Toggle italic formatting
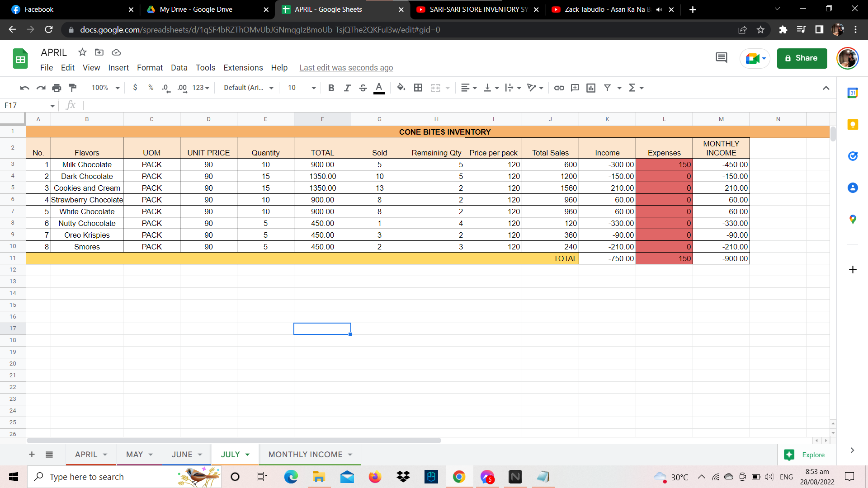 (347, 88)
